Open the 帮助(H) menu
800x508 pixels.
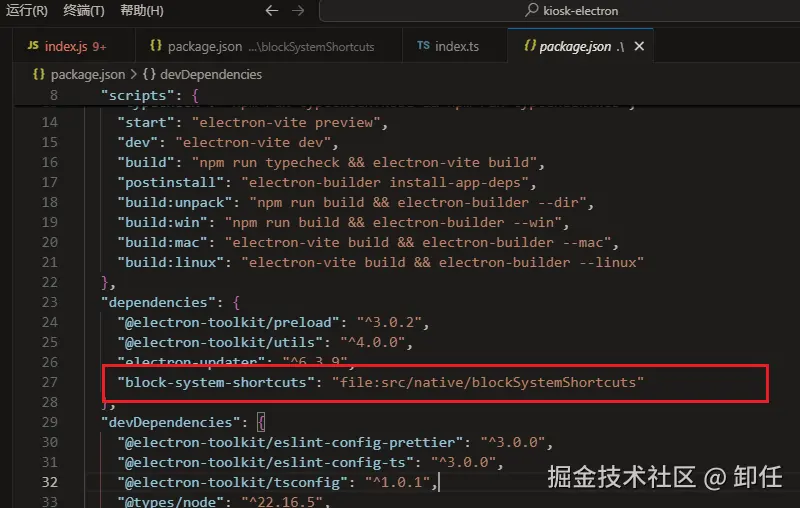(x=142, y=10)
